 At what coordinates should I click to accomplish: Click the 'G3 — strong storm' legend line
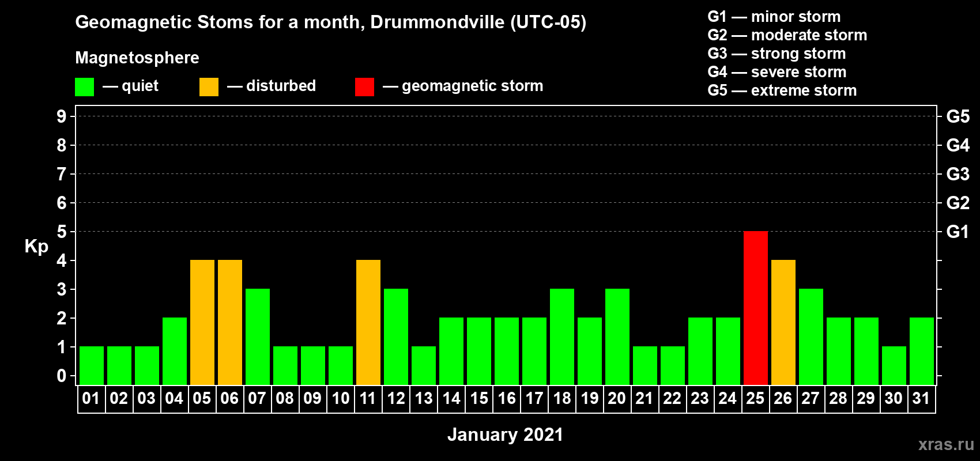(x=777, y=54)
